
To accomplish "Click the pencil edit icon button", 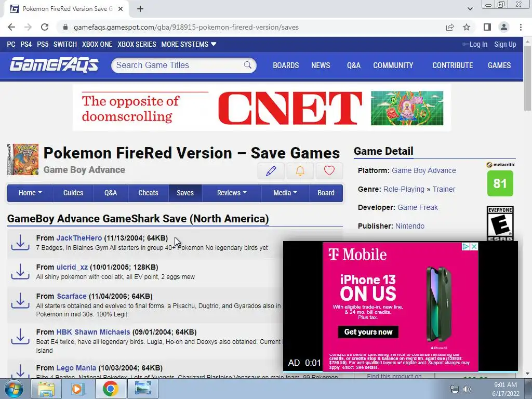I will [271, 170].
